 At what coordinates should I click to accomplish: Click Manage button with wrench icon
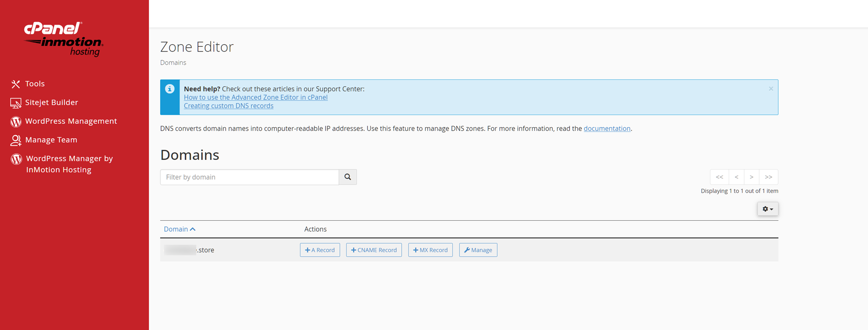tap(478, 250)
